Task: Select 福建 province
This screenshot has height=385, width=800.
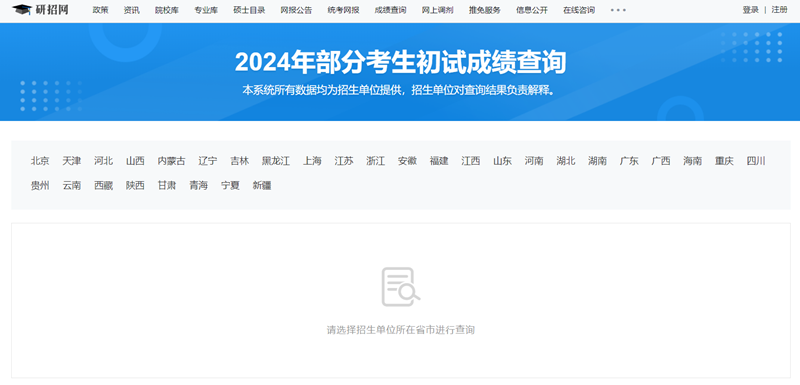Action: point(439,161)
